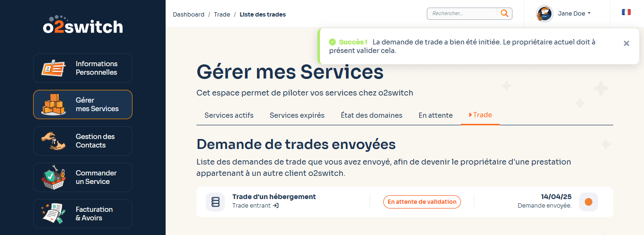644x235 pixels.
Task: Open the Services expirés tab
Action: coord(297,115)
